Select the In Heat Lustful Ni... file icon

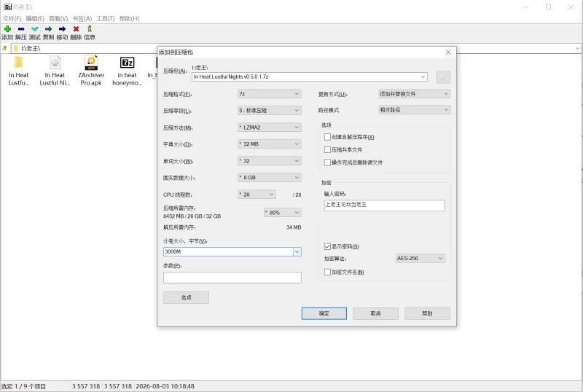click(x=55, y=63)
